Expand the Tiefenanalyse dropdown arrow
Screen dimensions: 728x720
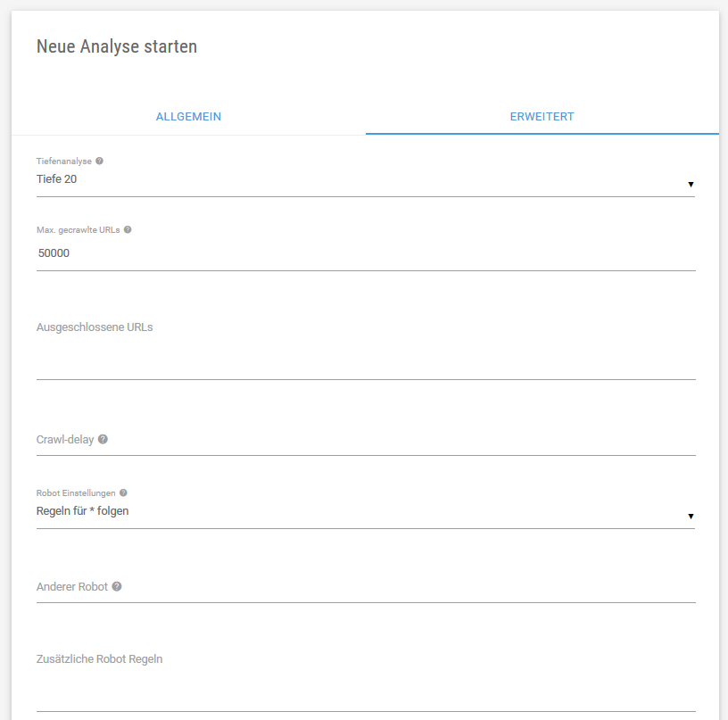tap(691, 185)
